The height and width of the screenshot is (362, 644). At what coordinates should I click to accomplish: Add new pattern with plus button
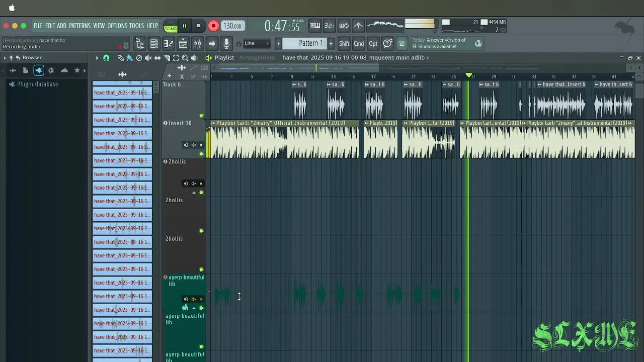point(331,44)
